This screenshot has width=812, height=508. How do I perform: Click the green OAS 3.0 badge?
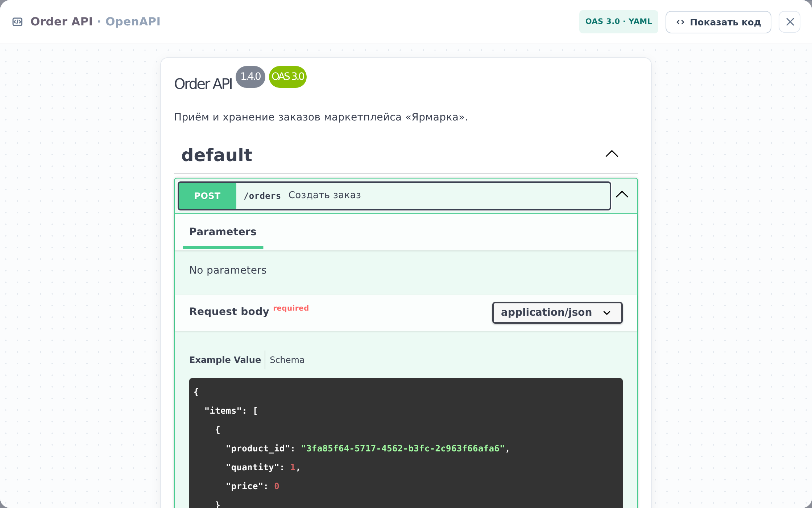click(x=288, y=77)
